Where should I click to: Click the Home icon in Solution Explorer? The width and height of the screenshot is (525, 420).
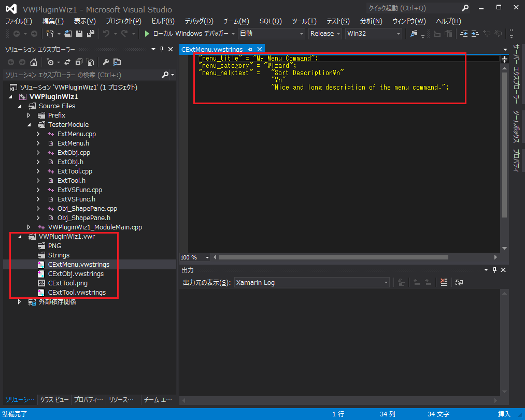click(x=34, y=62)
